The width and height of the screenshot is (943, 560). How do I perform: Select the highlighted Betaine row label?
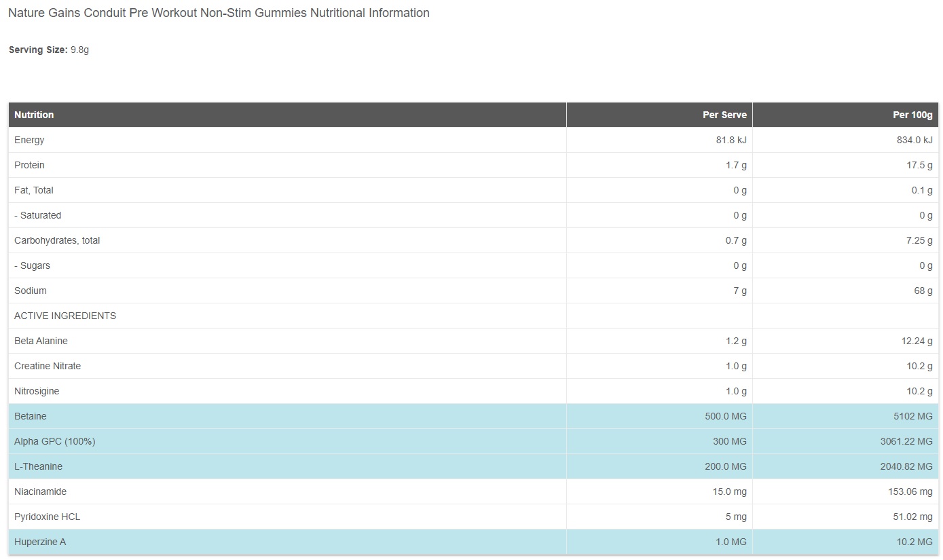coord(31,416)
